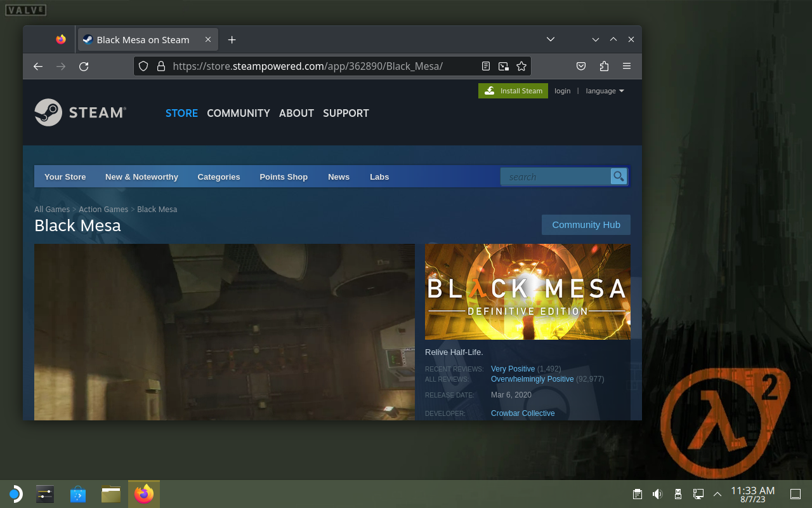Open the Crowbar Collective developer link
Image resolution: width=812 pixels, height=508 pixels.
click(x=523, y=413)
